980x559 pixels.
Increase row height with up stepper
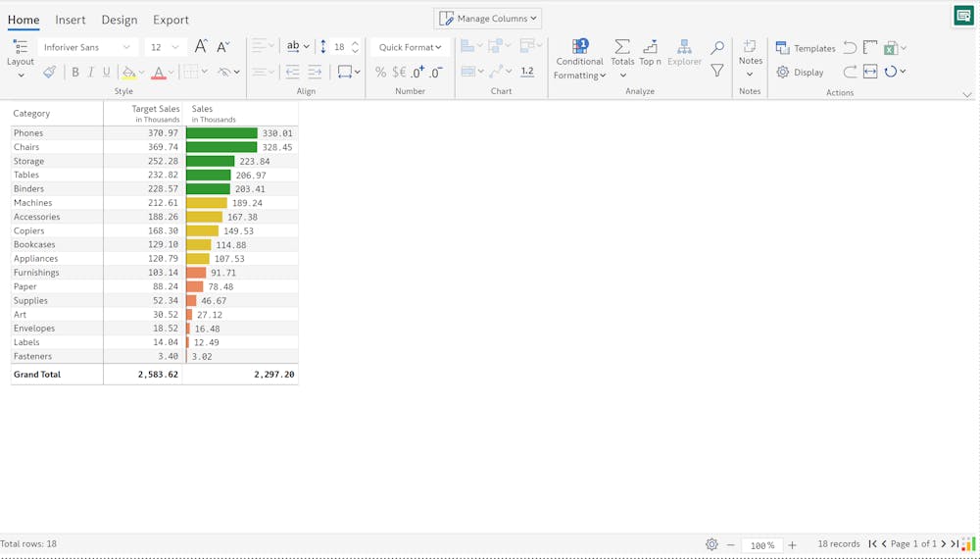coord(355,43)
